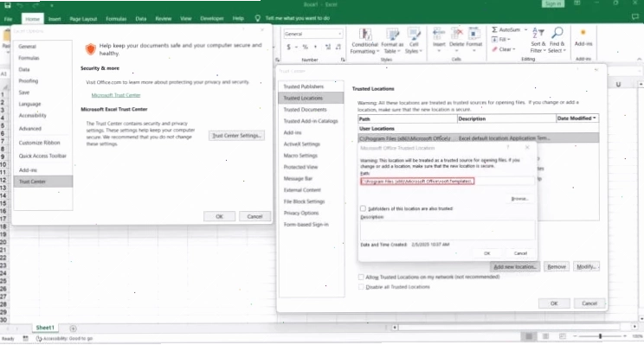Click the Fill button in Editing
The image size is (644, 345).
(x=500, y=40)
